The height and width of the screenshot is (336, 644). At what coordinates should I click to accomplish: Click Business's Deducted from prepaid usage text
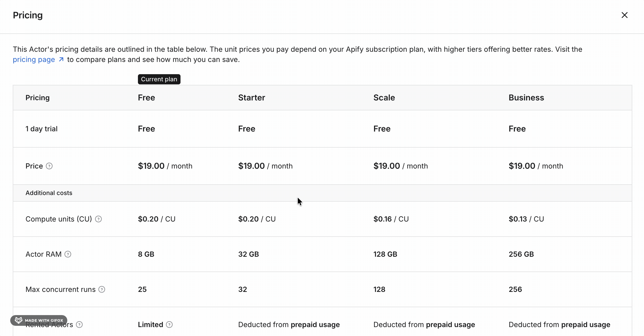(560, 325)
